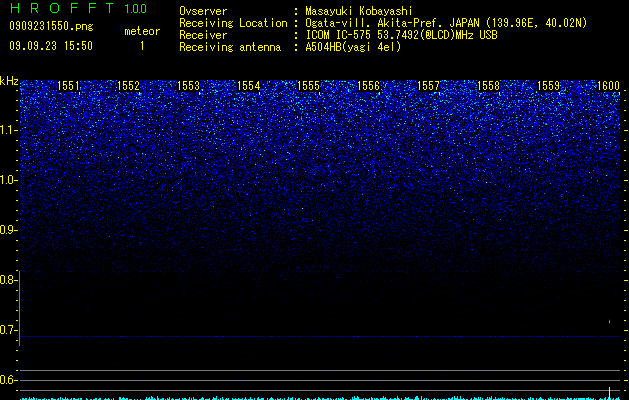Click the 1600 time marker

click(609, 86)
